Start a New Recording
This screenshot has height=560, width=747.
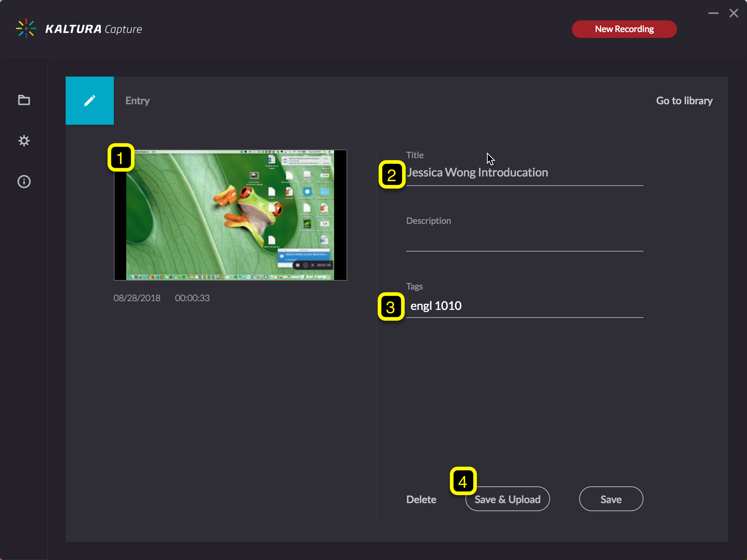click(624, 29)
